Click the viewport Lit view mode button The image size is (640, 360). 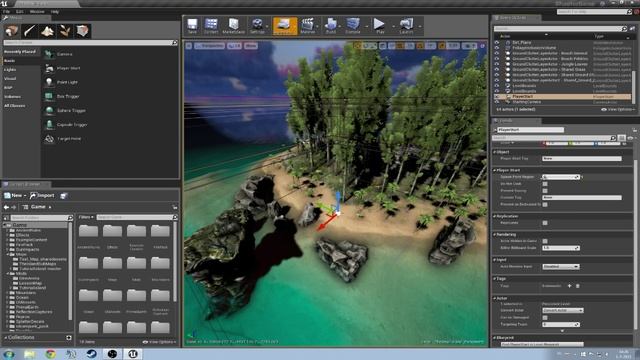pyautogui.click(x=234, y=46)
